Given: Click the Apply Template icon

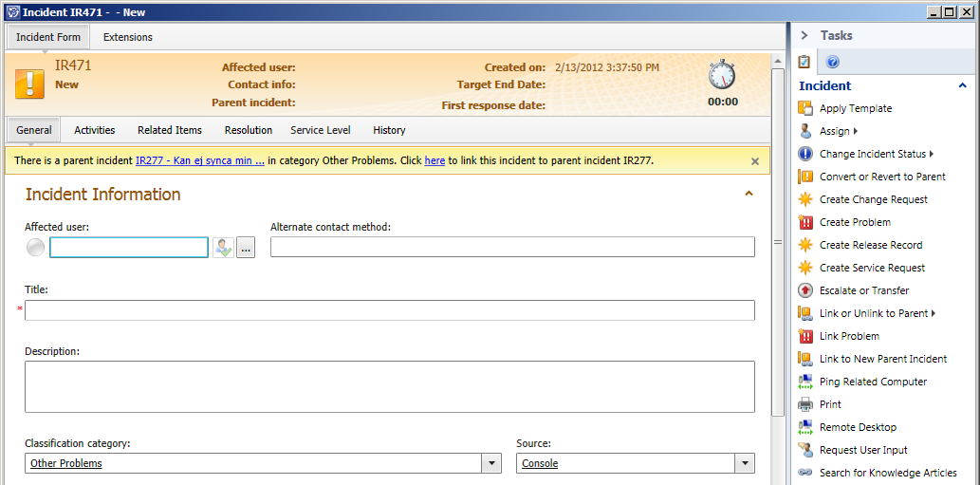Looking at the screenshot, I should coord(805,108).
